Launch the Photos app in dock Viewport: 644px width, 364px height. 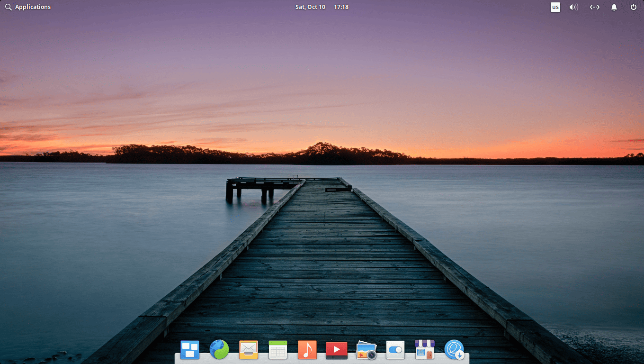[366, 350]
